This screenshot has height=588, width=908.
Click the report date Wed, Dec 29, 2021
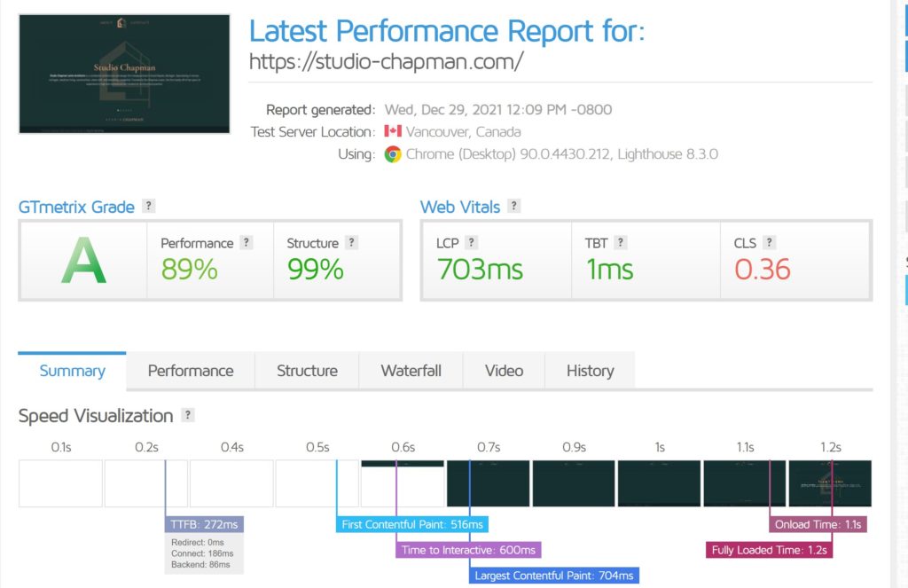coord(498,109)
